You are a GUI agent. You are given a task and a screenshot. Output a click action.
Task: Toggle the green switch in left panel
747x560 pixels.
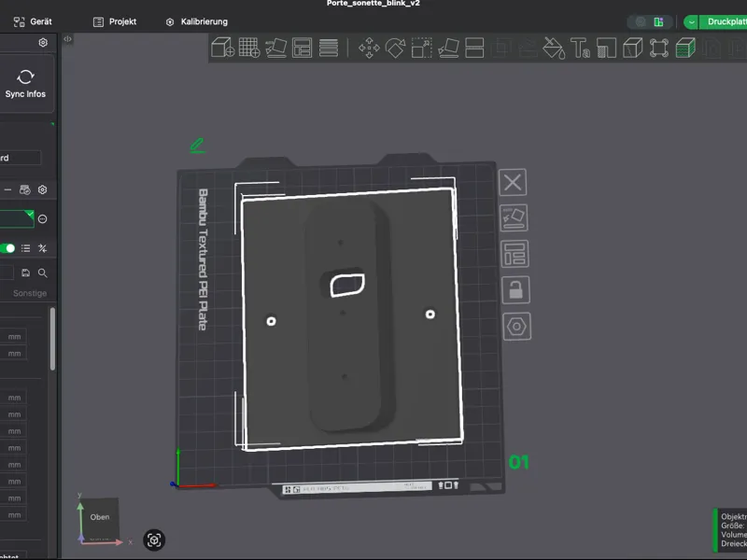pyautogui.click(x=7, y=248)
